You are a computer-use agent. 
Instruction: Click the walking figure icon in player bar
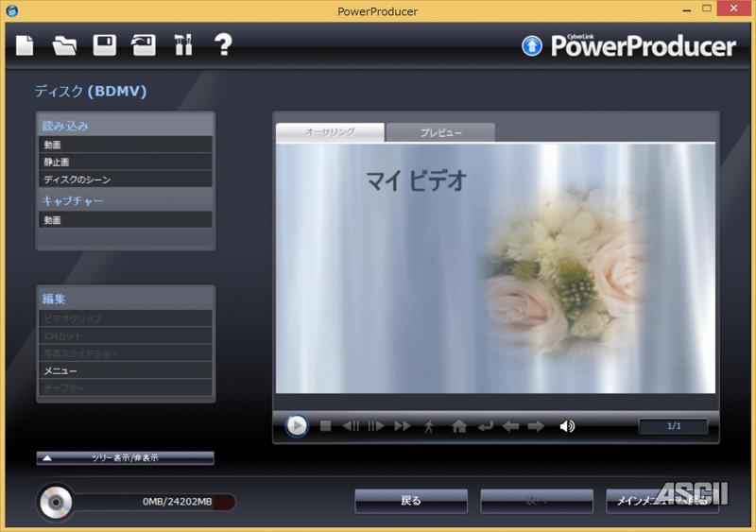tap(429, 426)
